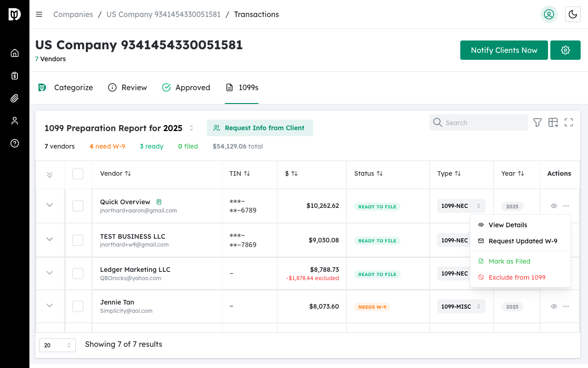588x368 pixels.
Task: Open the user profile avatar icon
Action: 548,14
